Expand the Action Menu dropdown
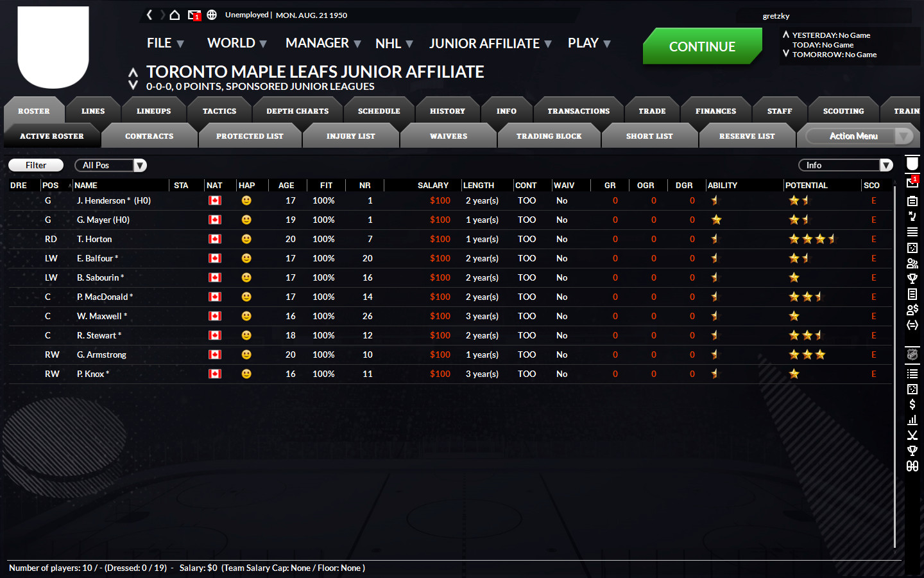 pos(859,136)
